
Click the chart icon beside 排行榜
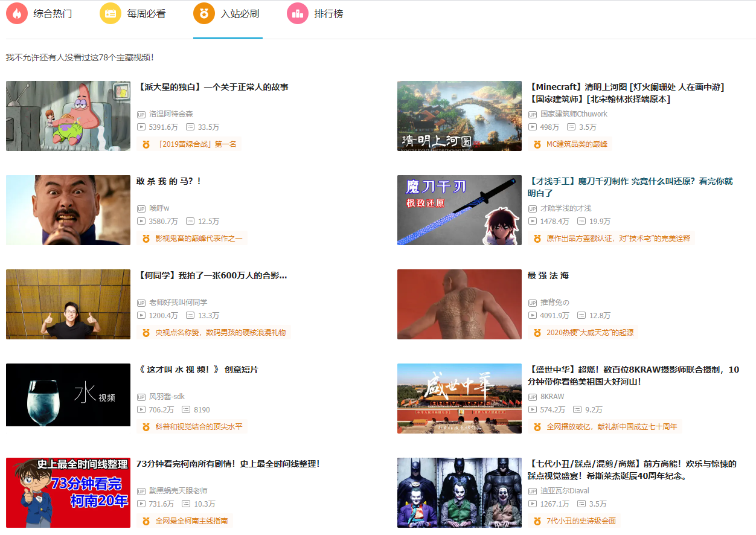297,13
